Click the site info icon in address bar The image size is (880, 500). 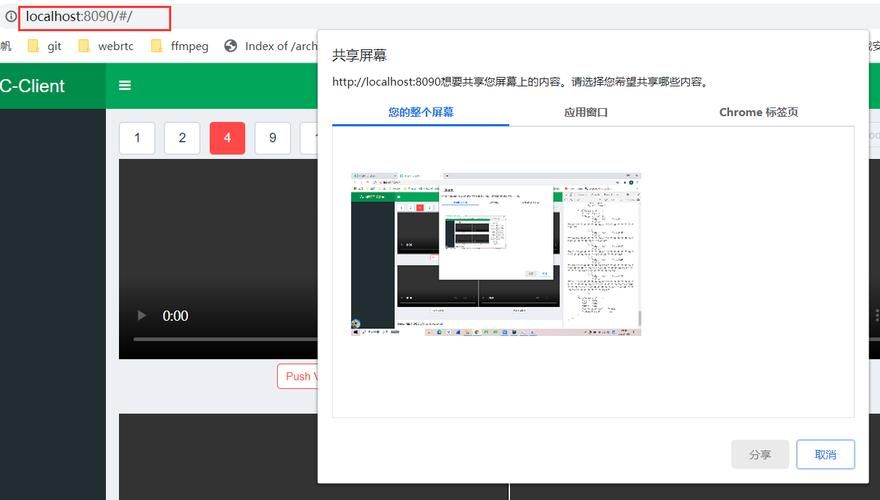pyautogui.click(x=10, y=17)
